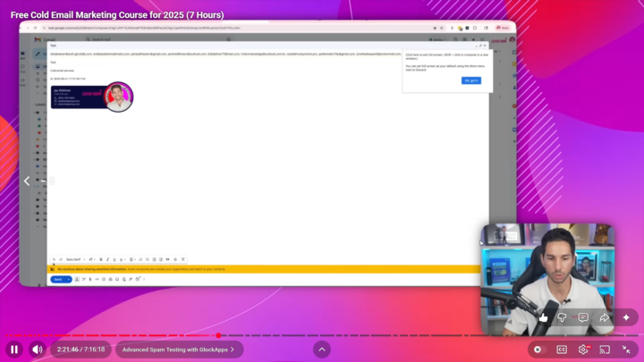Screen dimensions: 644x362
Task: Toggle closed captions CC button
Action: pyautogui.click(x=562, y=349)
